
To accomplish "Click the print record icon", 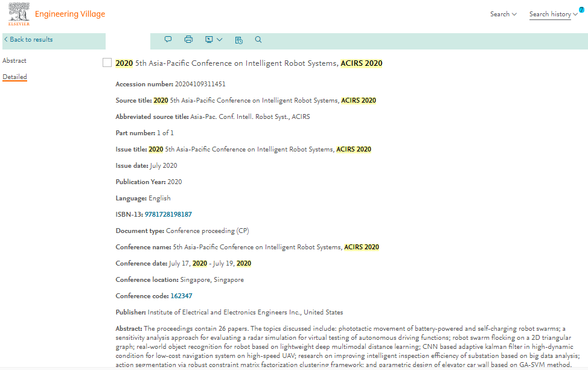I will (x=188, y=39).
